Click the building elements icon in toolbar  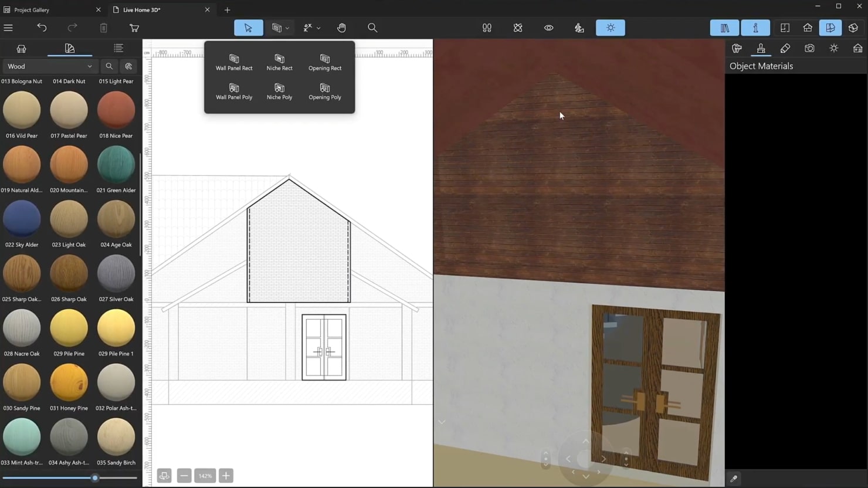click(x=487, y=28)
